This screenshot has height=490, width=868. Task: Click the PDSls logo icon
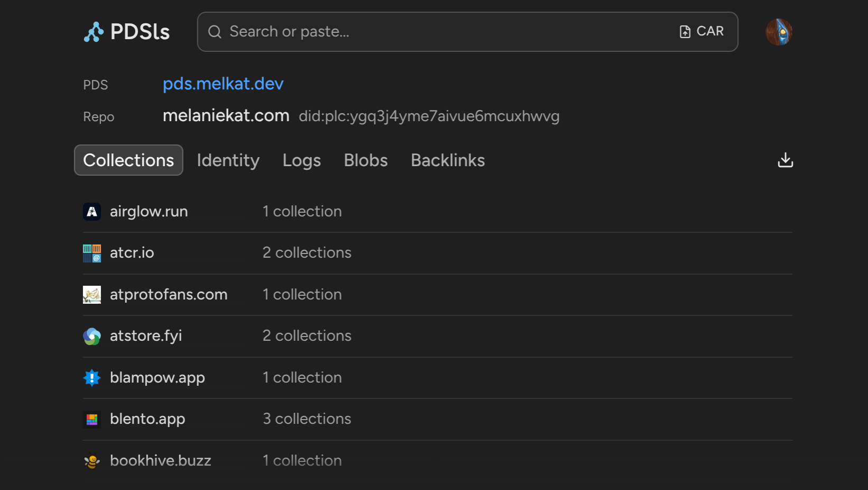pos(94,32)
